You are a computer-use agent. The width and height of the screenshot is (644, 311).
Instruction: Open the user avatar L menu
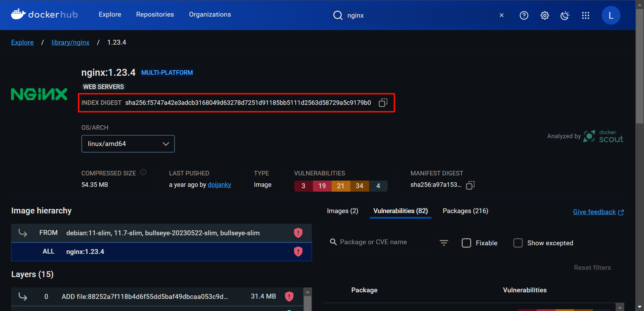click(611, 15)
